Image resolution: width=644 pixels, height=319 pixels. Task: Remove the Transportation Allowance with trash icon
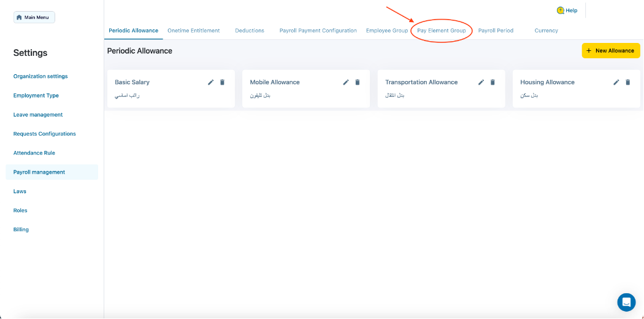click(x=493, y=82)
